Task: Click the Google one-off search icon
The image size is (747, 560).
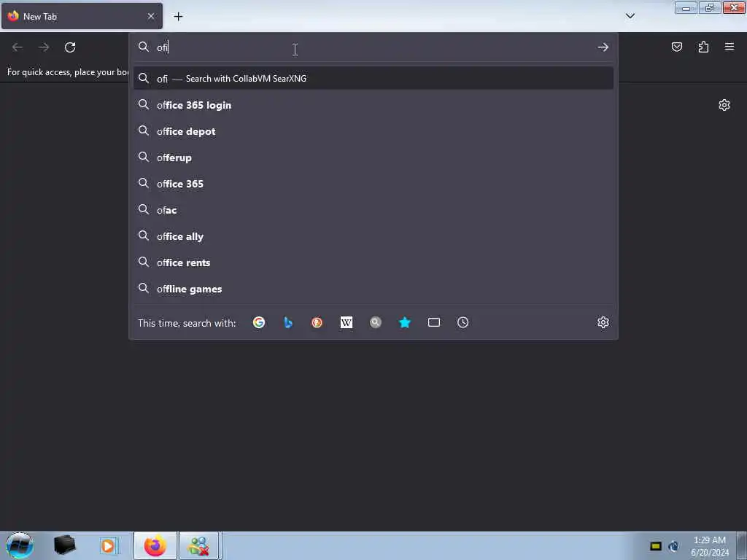Action: (259, 322)
